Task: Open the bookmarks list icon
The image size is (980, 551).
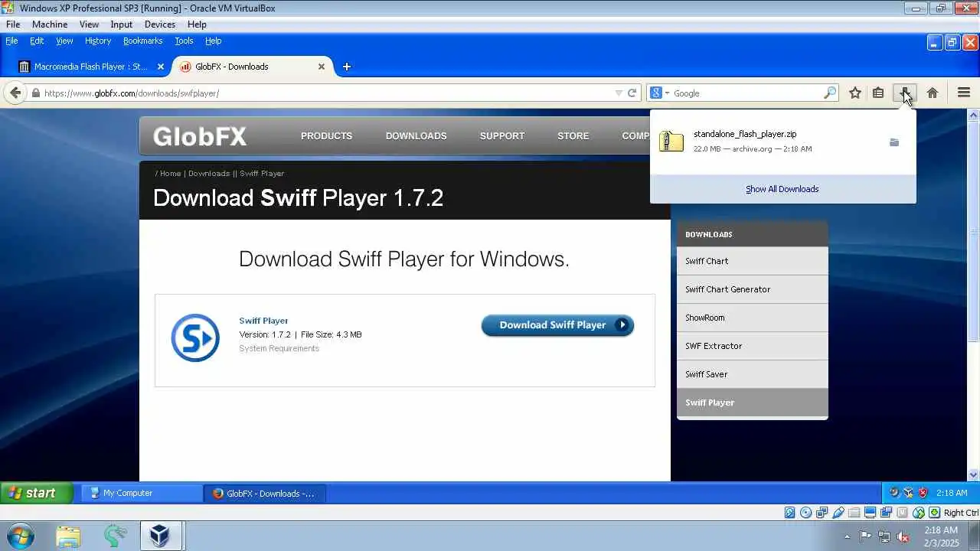Action: click(878, 93)
